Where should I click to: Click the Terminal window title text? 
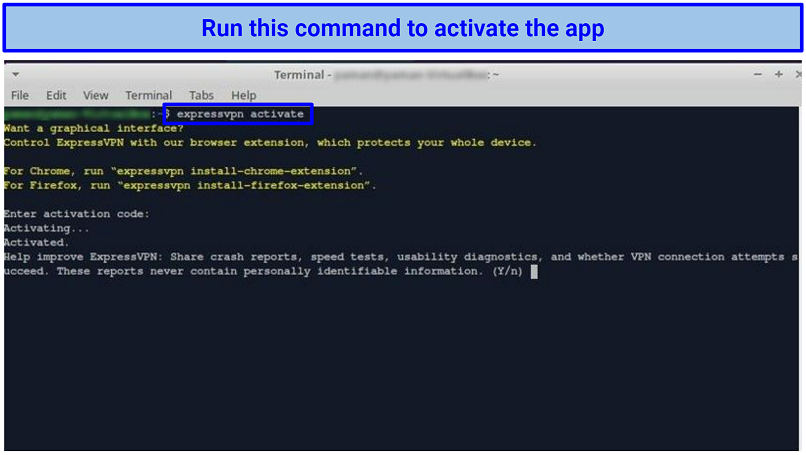(x=387, y=75)
